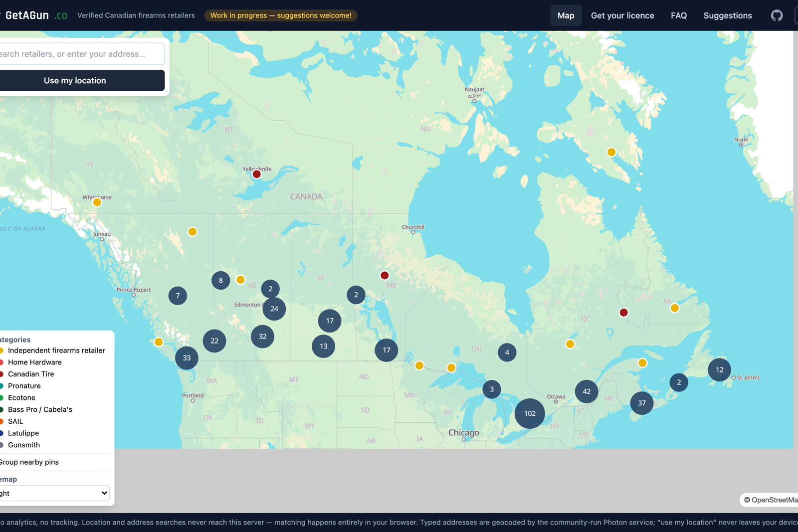Open the basemap style dropdown

point(54,493)
